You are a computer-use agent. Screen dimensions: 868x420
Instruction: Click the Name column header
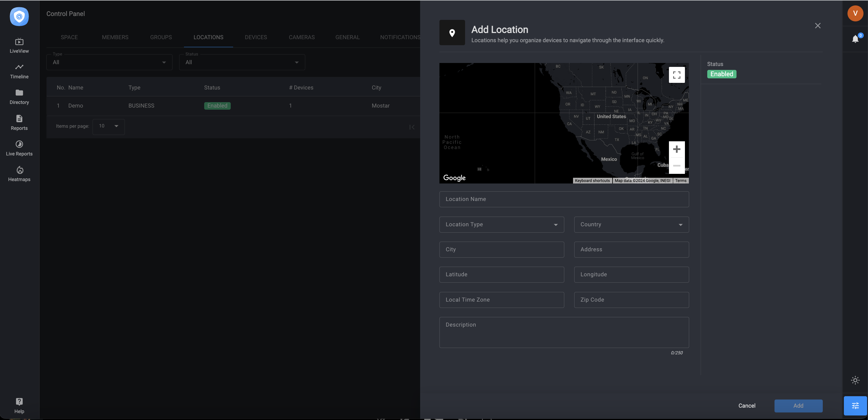point(75,87)
